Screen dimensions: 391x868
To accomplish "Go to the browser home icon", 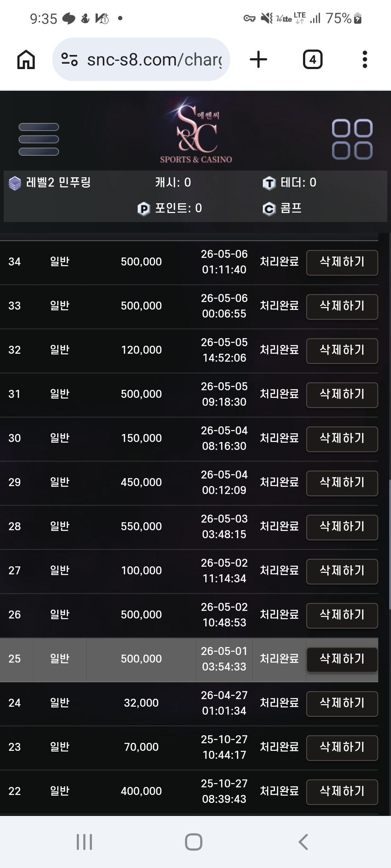I will click(x=26, y=59).
